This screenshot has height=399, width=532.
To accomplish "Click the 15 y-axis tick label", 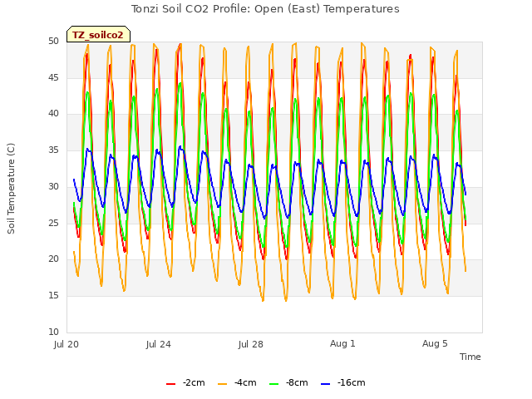I will (53, 296).
